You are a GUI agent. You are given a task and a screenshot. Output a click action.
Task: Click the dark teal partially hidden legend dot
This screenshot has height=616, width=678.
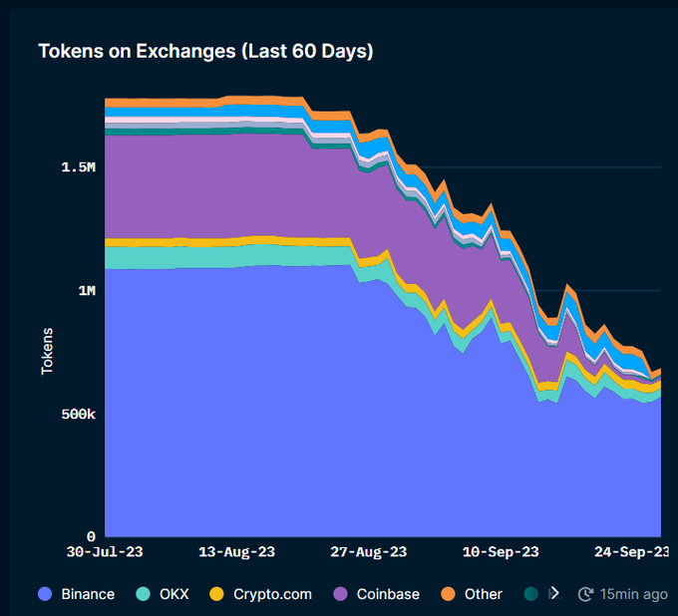tap(531, 594)
